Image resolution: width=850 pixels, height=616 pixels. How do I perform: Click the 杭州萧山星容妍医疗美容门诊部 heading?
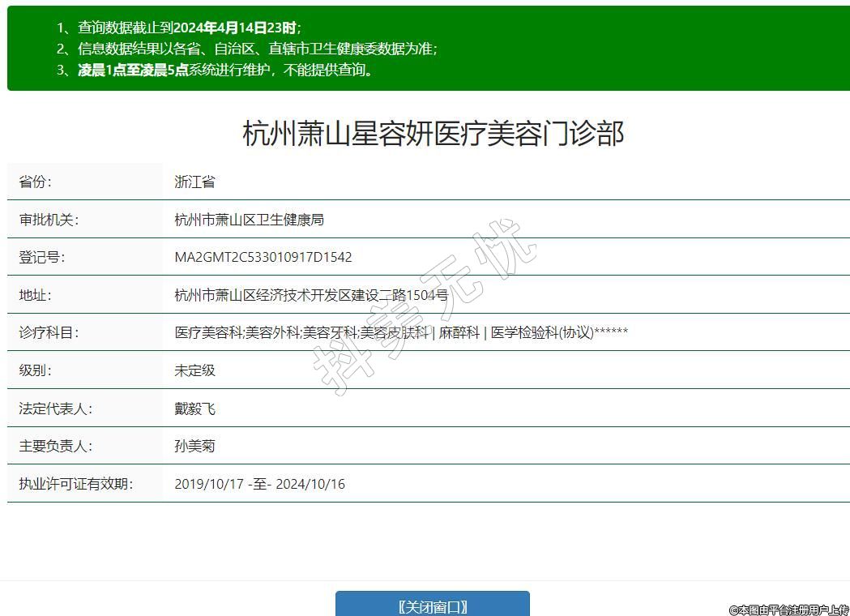point(433,133)
